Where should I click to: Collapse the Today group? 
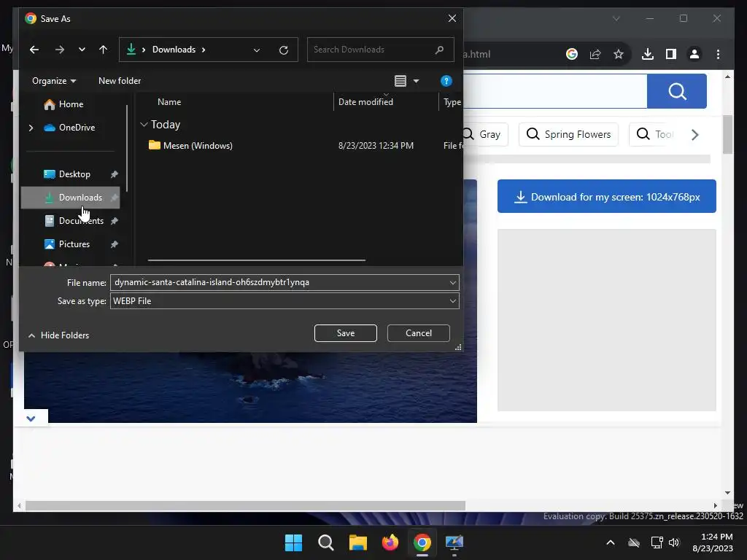pyautogui.click(x=144, y=125)
